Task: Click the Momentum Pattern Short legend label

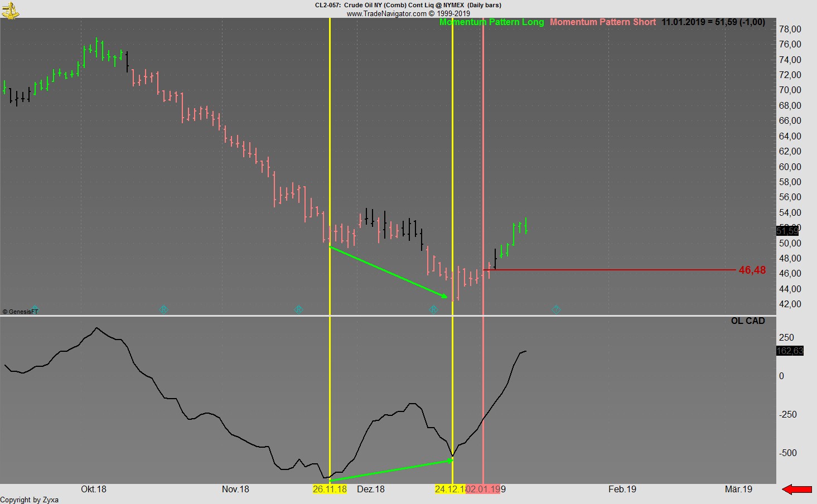Action: [603, 22]
